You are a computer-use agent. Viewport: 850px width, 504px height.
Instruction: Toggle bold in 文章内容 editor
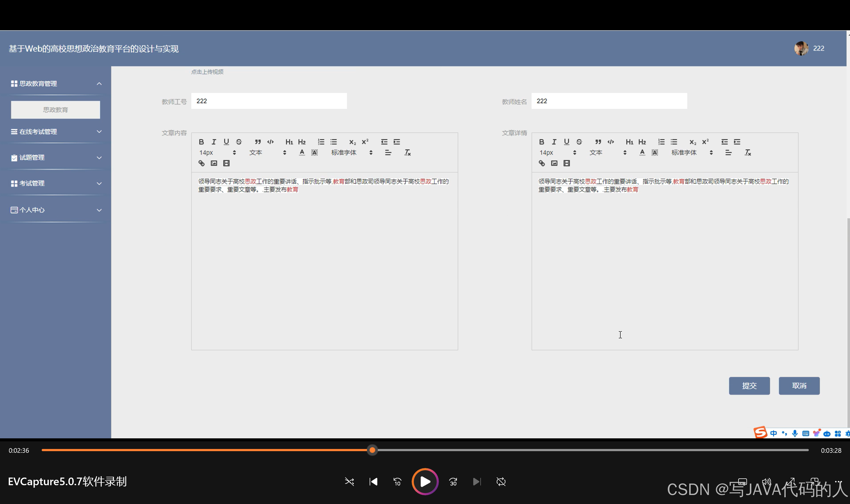click(201, 142)
